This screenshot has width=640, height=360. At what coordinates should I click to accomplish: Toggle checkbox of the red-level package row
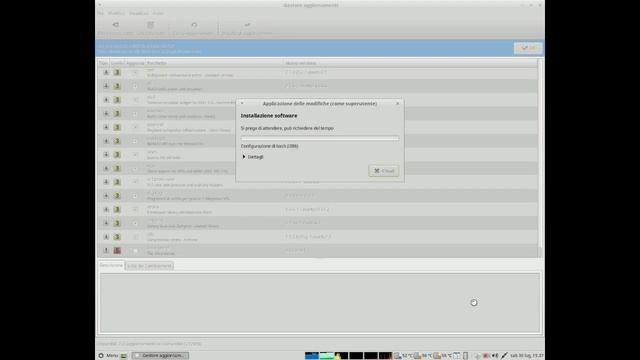[x=135, y=251]
